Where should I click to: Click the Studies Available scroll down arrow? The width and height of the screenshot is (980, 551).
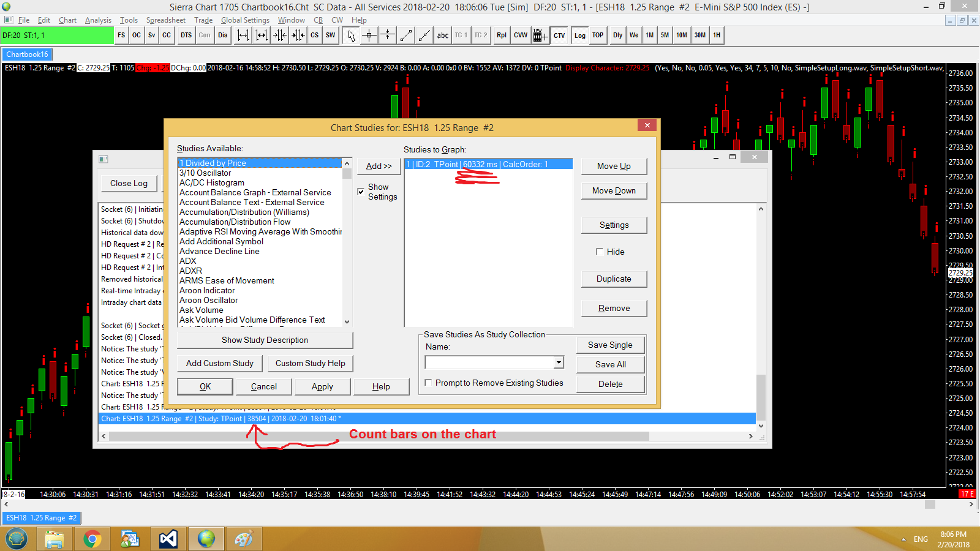(x=347, y=322)
